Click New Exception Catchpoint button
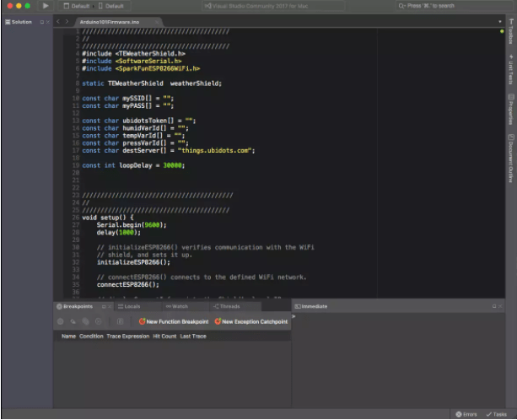 click(x=251, y=321)
